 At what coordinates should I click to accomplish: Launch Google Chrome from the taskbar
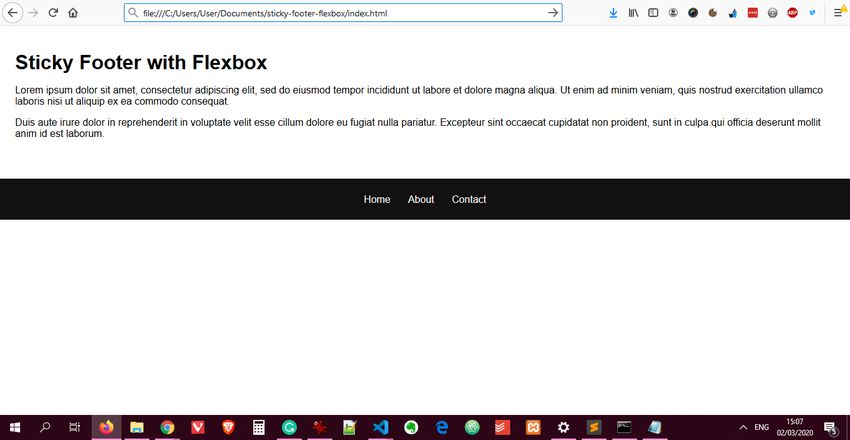[x=167, y=428]
